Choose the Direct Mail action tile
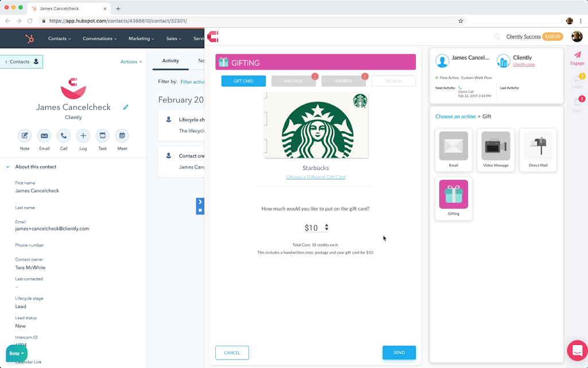 [537, 150]
